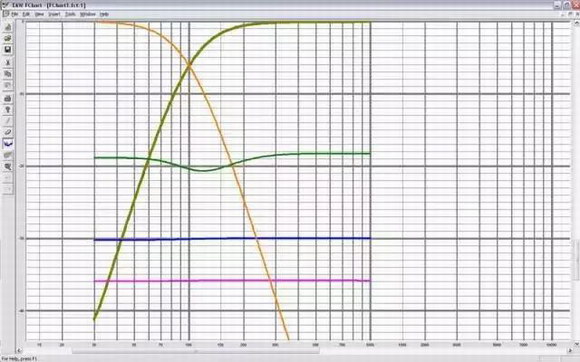Open the Tools menu
580x362 pixels.
(x=70, y=14)
